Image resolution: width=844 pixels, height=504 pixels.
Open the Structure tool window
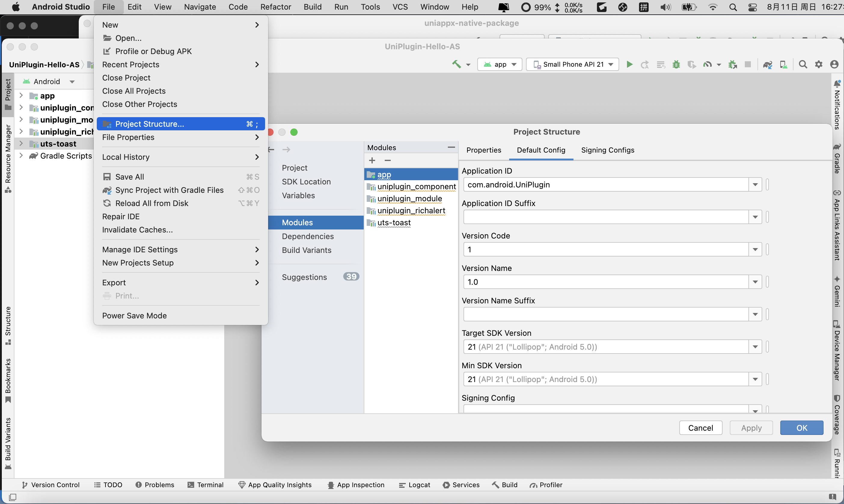pyautogui.click(x=8, y=326)
